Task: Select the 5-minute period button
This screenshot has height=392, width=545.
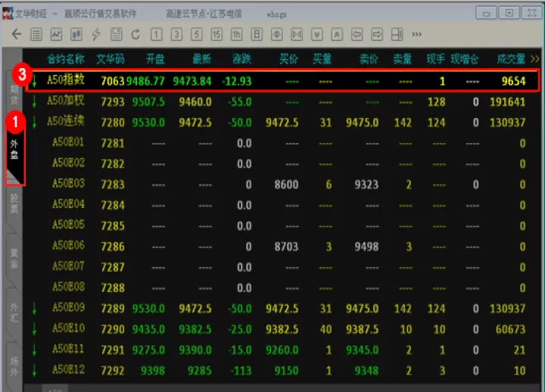Action: [196, 34]
